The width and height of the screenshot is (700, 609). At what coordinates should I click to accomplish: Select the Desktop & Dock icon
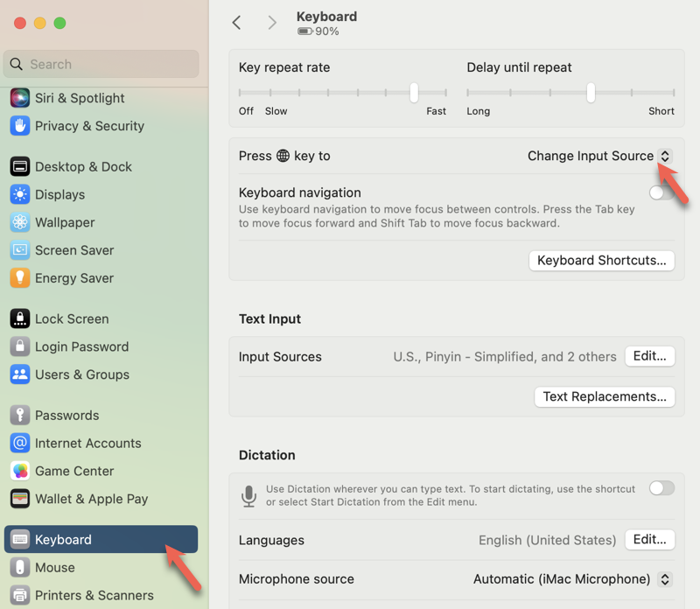[x=20, y=166]
